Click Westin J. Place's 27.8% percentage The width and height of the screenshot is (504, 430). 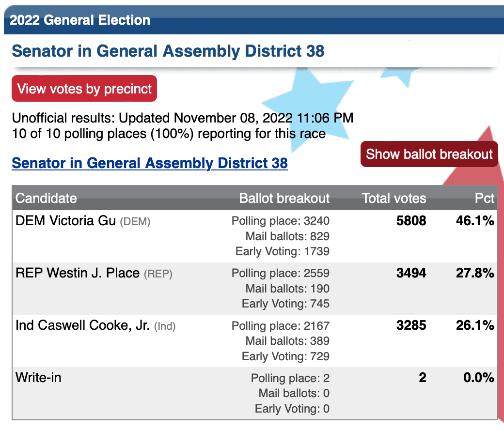coord(475,273)
